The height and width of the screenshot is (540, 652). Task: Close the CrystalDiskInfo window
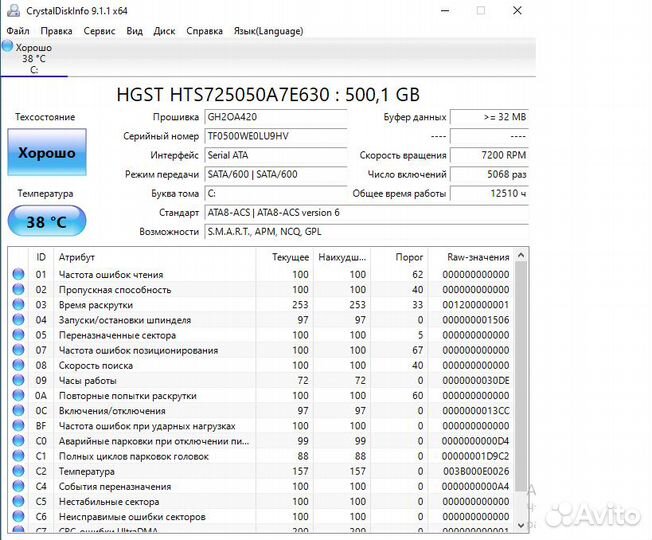coord(517,10)
